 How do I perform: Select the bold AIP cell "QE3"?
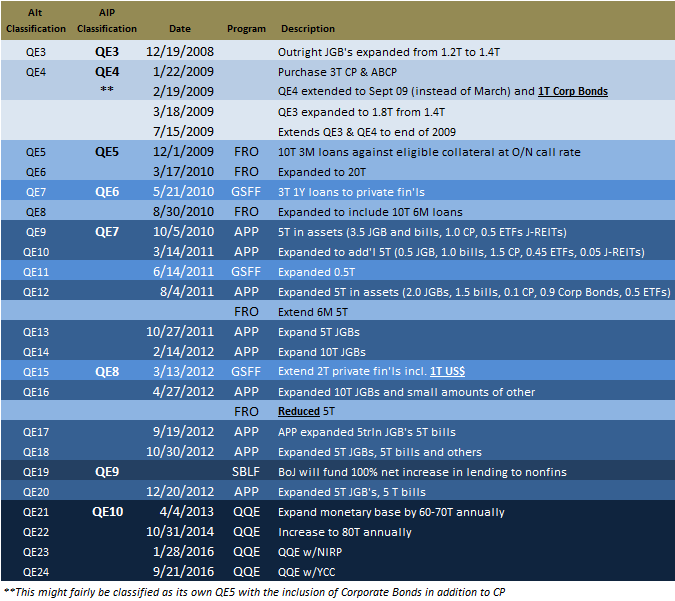pos(107,52)
